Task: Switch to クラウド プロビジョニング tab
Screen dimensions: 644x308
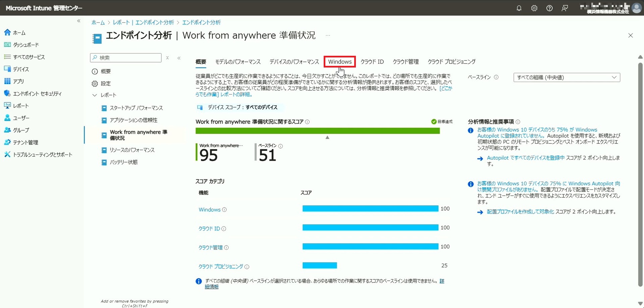Action: [x=451, y=62]
